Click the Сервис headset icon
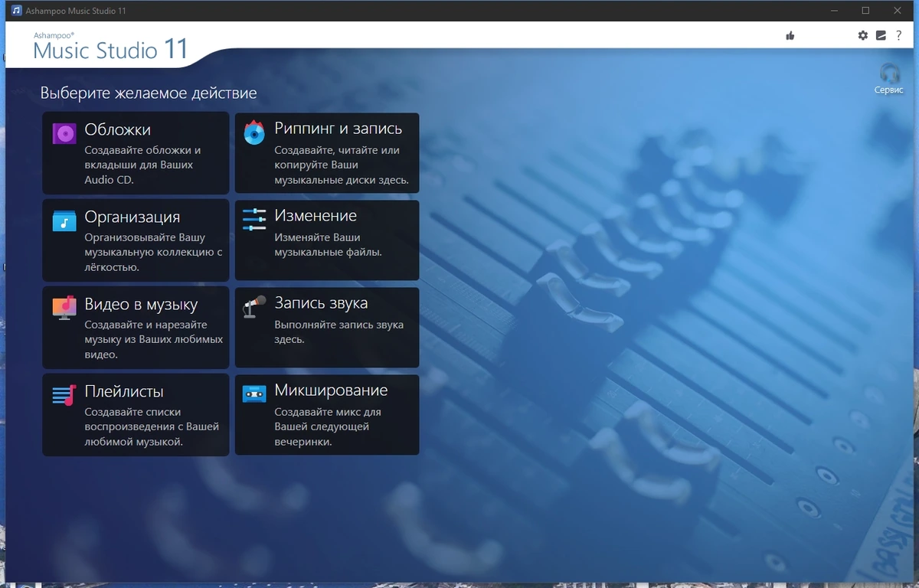 click(889, 73)
